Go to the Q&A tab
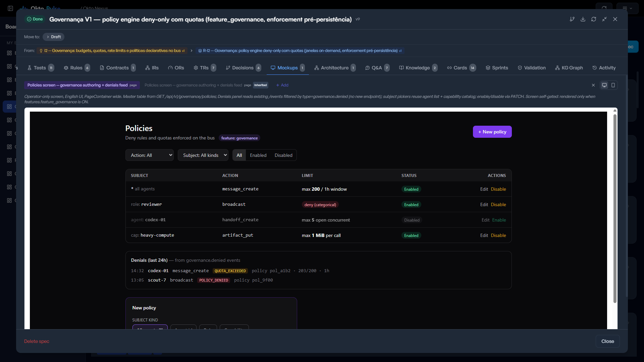644x362 pixels. point(377,68)
